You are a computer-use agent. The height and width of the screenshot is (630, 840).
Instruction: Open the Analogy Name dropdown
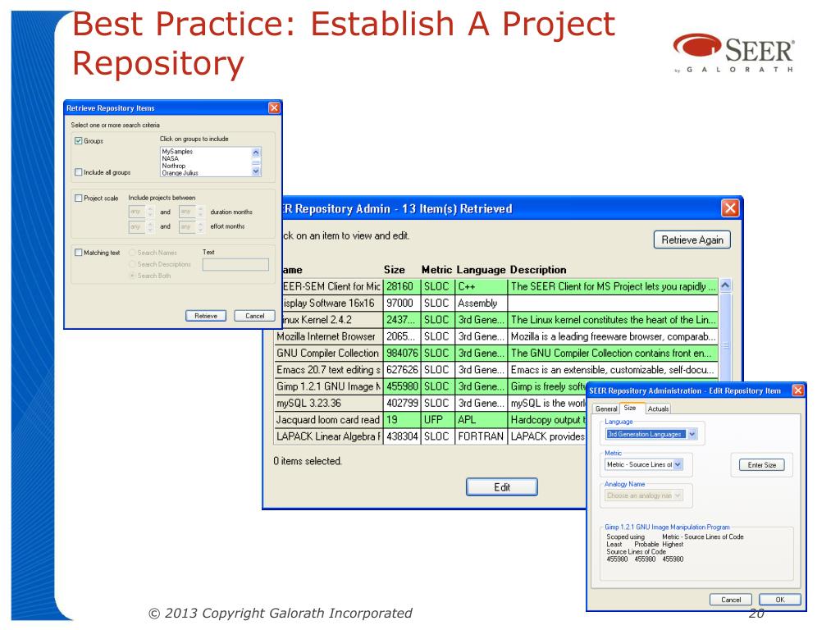pos(678,495)
